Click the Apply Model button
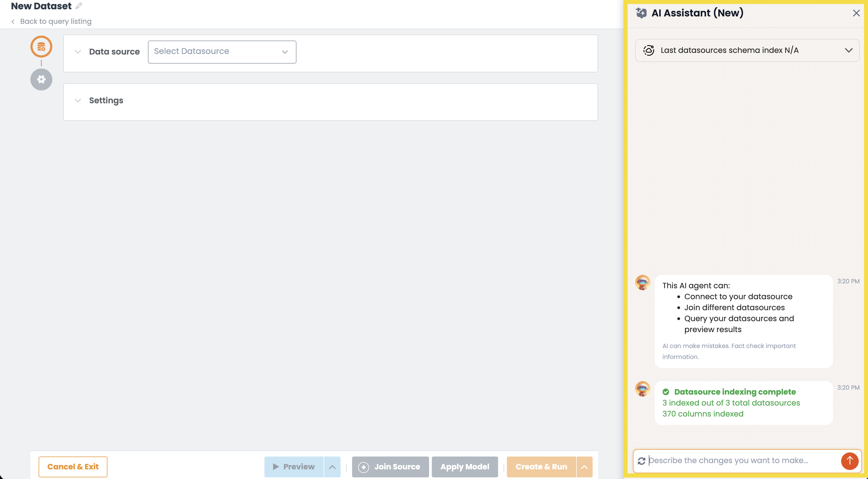This screenshot has height=479, width=868. pyautogui.click(x=465, y=467)
